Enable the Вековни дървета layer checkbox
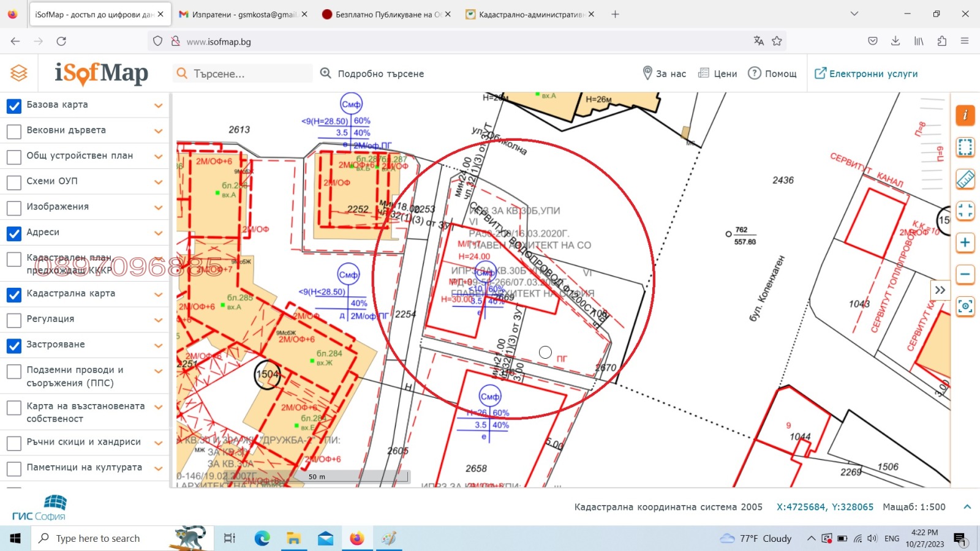 [x=14, y=131]
